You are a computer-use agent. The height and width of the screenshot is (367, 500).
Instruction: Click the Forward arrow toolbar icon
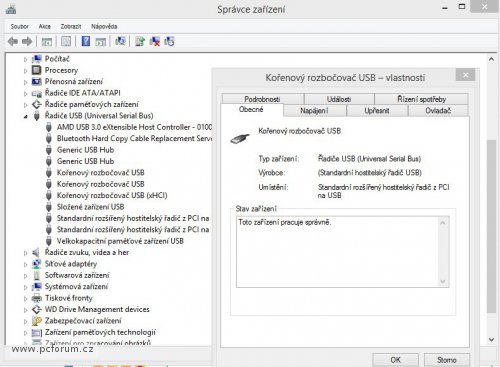(x=27, y=42)
